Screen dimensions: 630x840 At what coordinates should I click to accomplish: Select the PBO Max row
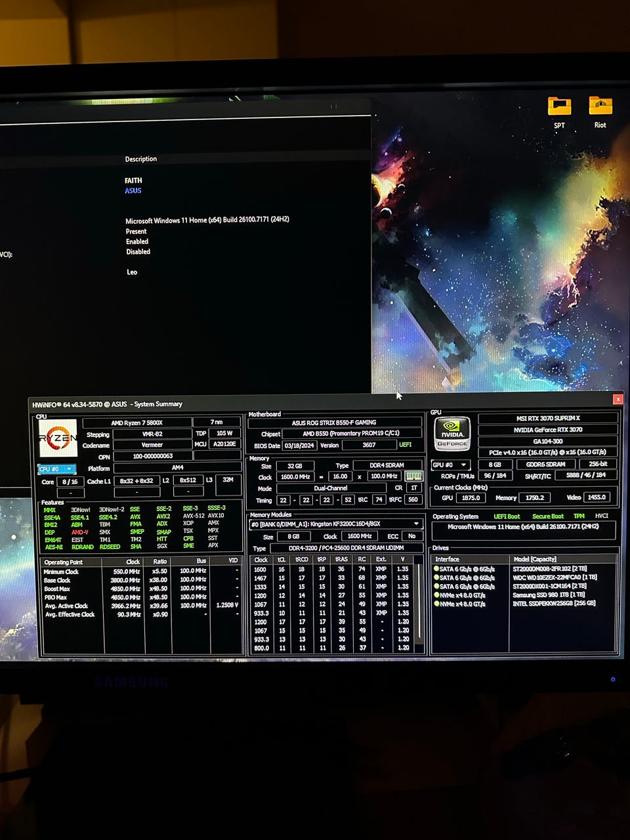coord(140,597)
